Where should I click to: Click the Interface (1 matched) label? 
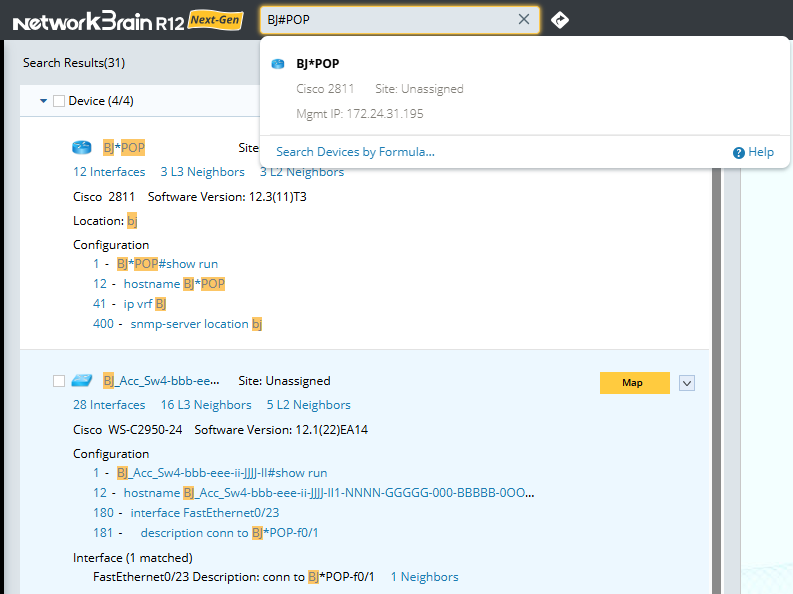tap(133, 558)
